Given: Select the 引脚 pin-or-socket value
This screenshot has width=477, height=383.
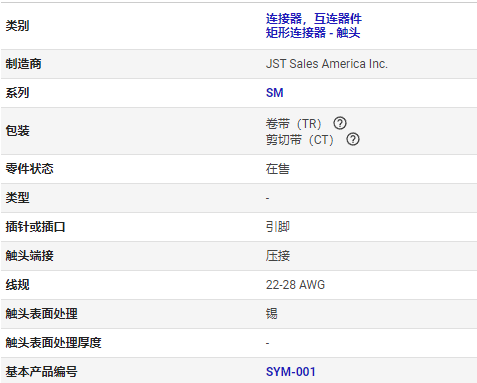Looking at the screenshot, I should 277,227.
